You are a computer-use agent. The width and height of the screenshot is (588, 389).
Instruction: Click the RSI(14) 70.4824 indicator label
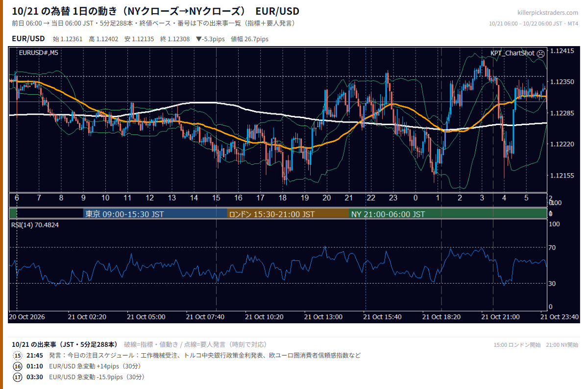(35, 225)
